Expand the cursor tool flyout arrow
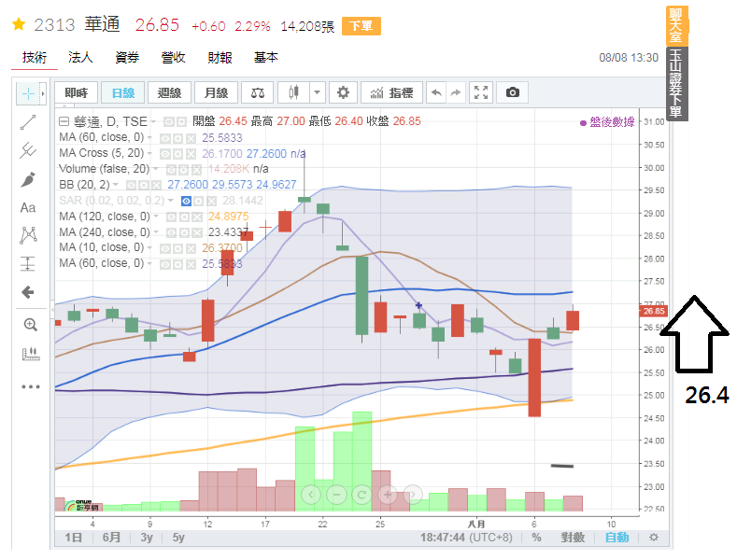The image size is (737, 560). point(43,93)
